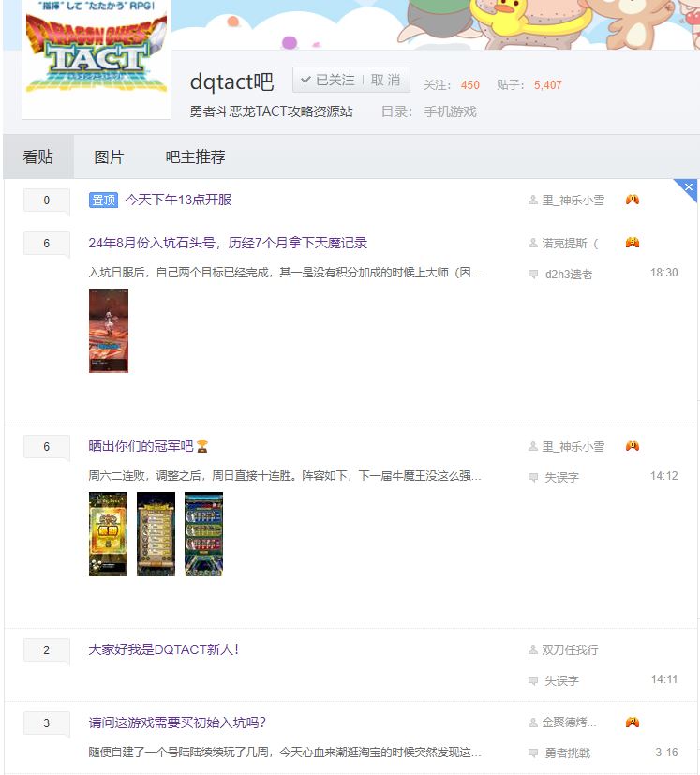This screenshot has width=700, height=775.
Task: Open third thumbnail in 冠军 post
Action: pyautogui.click(x=203, y=534)
